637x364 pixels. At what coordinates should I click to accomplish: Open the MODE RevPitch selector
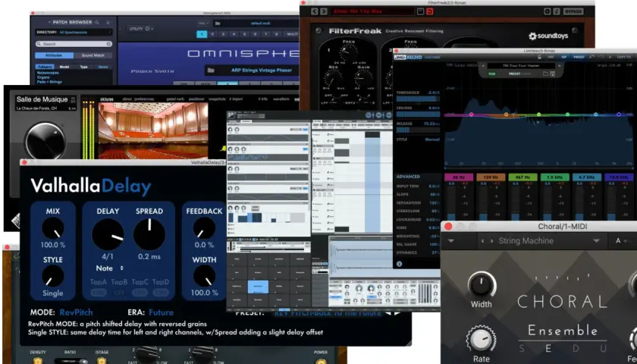76,312
